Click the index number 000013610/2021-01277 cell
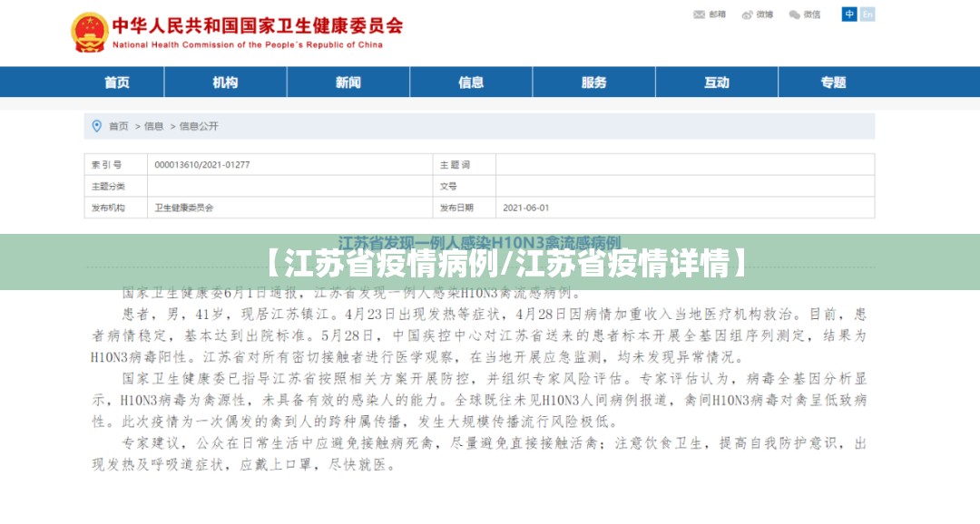980x524 pixels. (x=201, y=165)
